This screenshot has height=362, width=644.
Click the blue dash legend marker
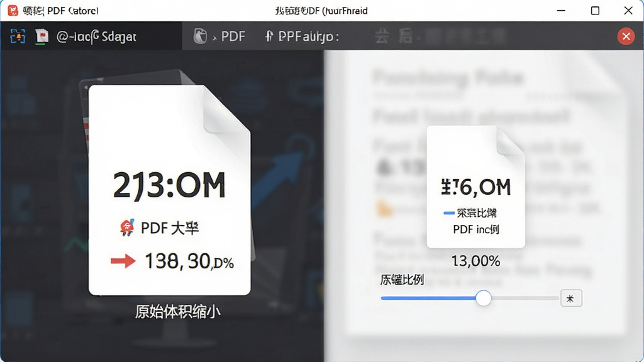click(x=448, y=213)
